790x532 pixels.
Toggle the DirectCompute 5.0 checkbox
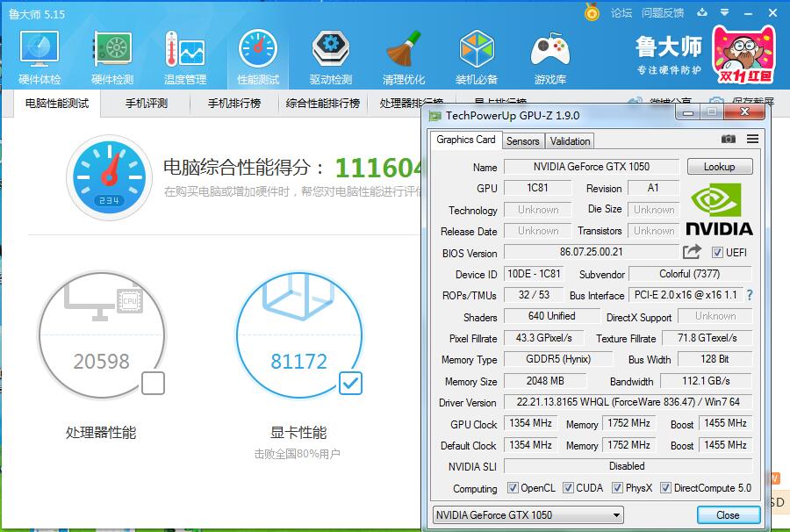pyautogui.click(x=666, y=488)
